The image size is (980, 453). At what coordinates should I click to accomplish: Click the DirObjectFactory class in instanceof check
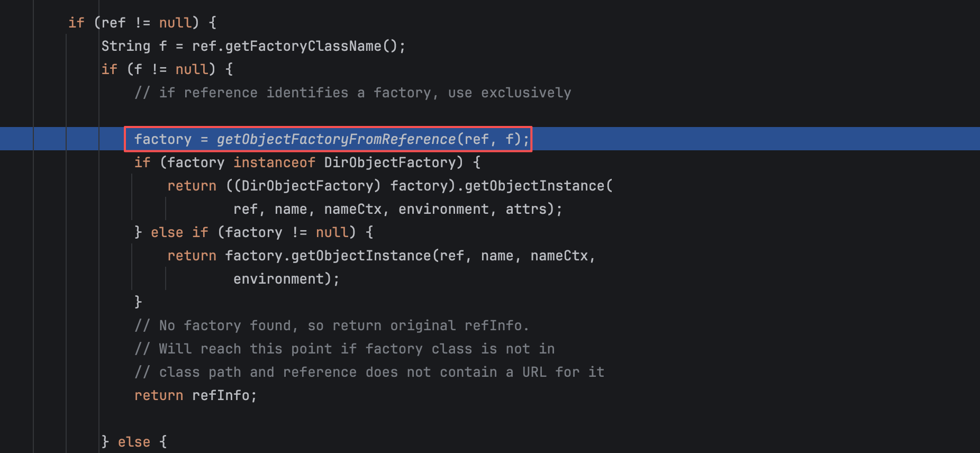point(389,162)
